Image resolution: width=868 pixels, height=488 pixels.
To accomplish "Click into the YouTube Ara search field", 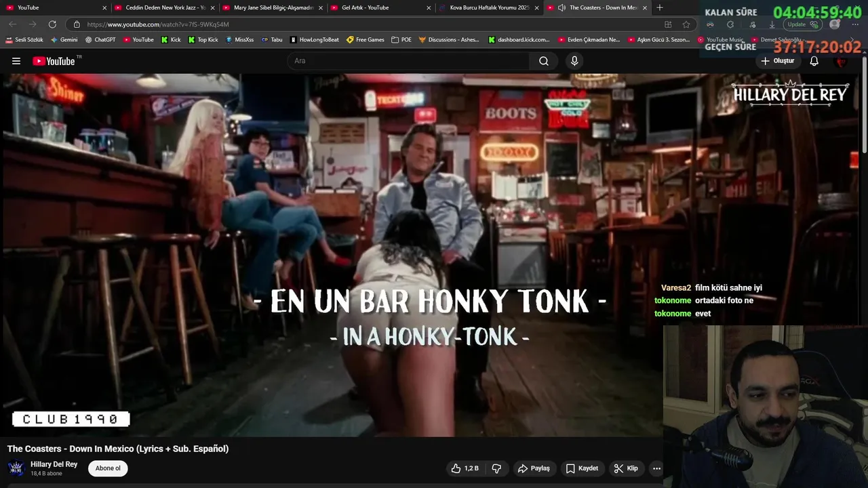I will click(x=410, y=61).
